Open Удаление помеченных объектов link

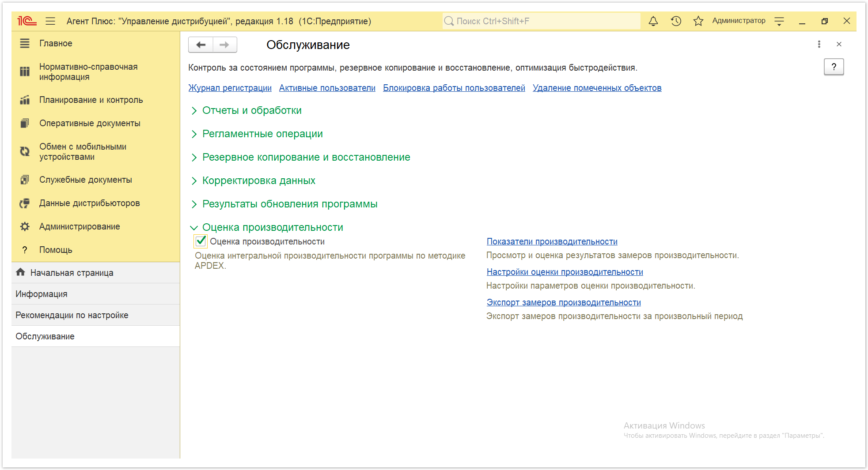pyautogui.click(x=597, y=88)
